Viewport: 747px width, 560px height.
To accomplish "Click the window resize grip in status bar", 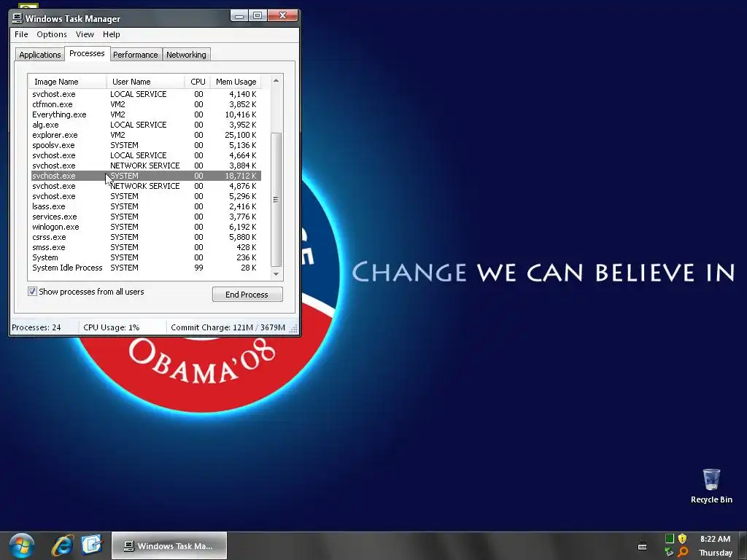I will 293,329.
